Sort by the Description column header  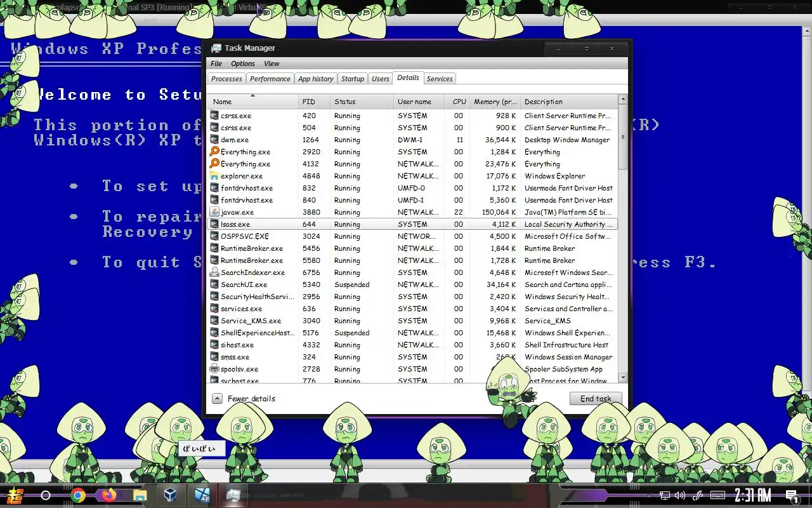(568, 102)
